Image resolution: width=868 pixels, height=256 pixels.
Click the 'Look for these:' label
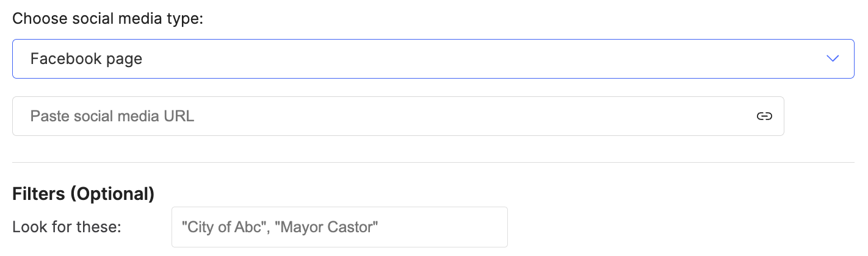coord(67,227)
